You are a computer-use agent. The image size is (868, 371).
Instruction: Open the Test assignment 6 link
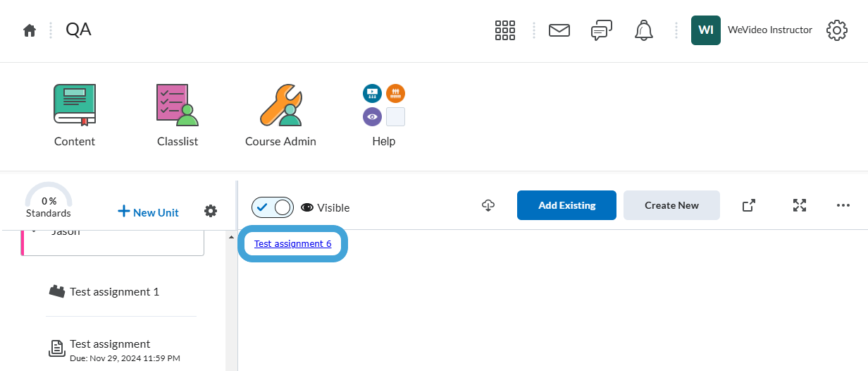[x=293, y=243]
